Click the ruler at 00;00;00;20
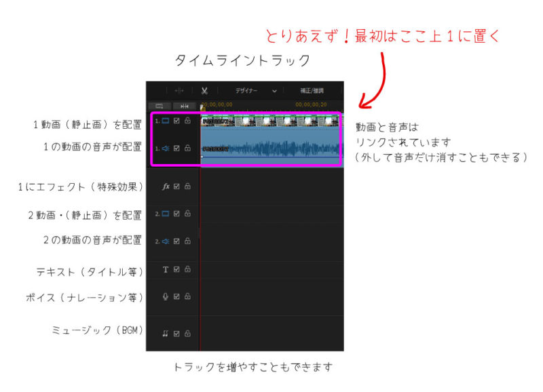543x392 pixels. tap(311, 105)
